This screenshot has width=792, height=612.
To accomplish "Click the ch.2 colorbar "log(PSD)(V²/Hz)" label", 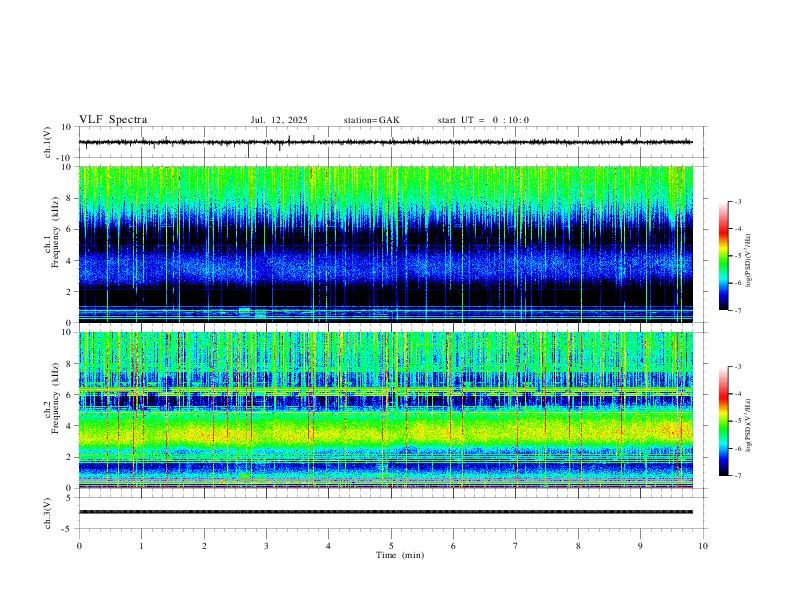I will pos(748,425).
